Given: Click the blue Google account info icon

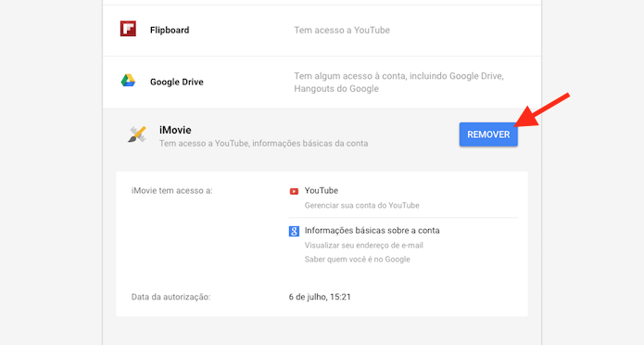Looking at the screenshot, I should [294, 231].
